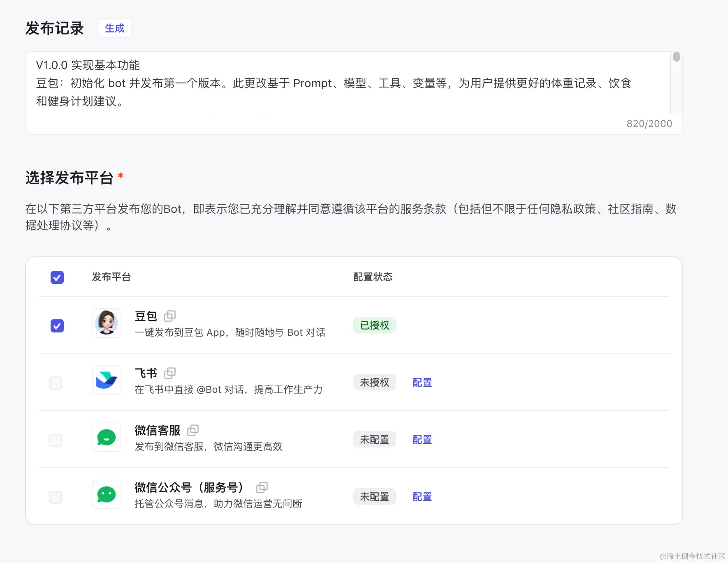Click the changelog text area scrollbar thumb
The height and width of the screenshot is (563, 728).
coord(677,57)
